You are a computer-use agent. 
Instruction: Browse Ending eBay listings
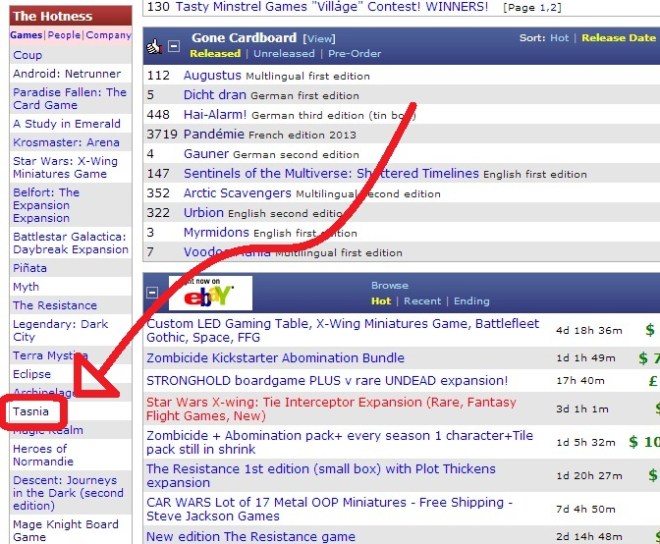point(471,300)
